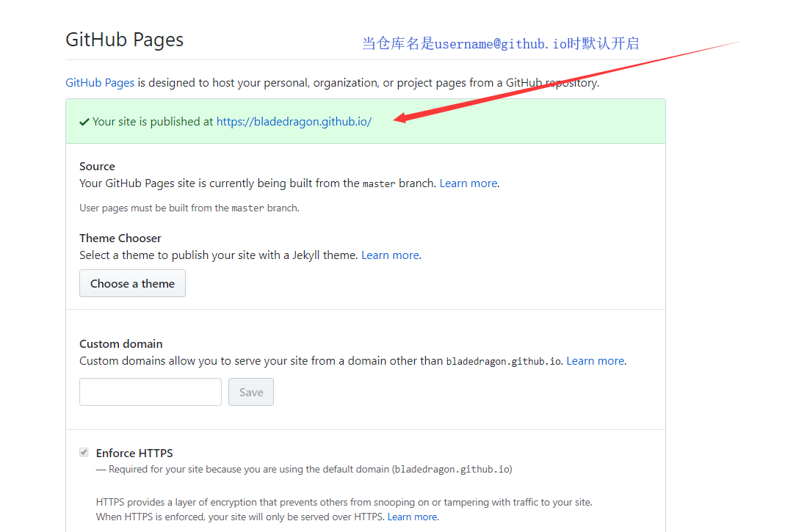
Task: Open the GitHub Pages documentation link
Action: click(100, 83)
